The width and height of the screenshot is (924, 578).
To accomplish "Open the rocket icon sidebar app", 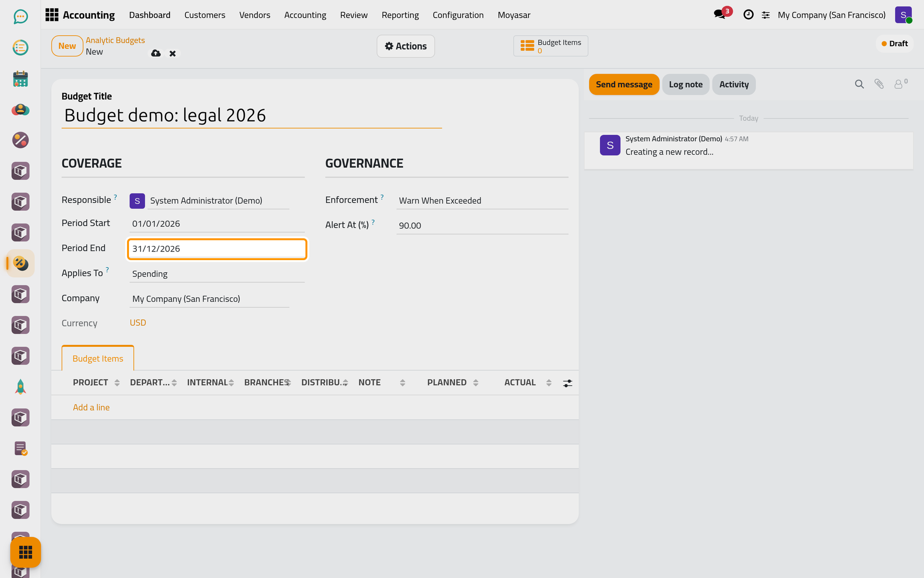I will tap(20, 387).
